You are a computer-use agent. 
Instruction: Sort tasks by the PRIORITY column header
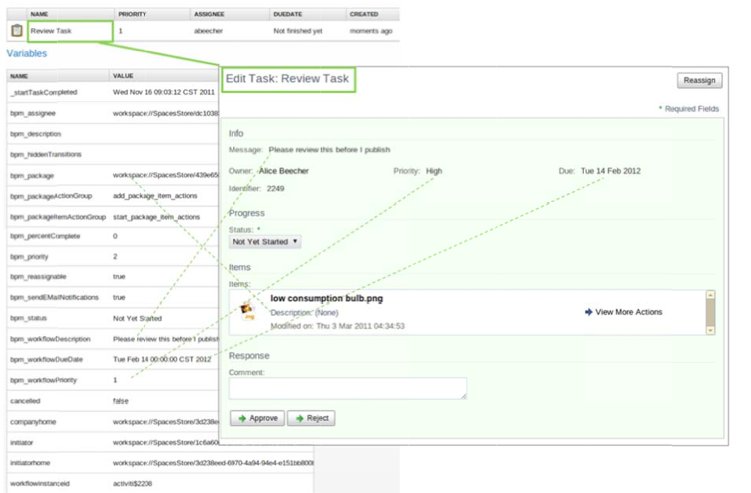point(132,15)
